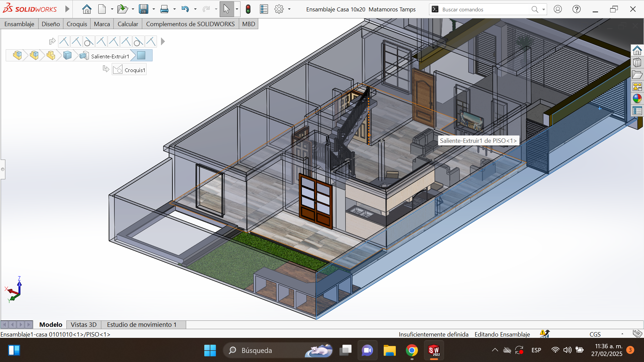This screenshot has width=644, height=362.
Task: Click the rebuild status warning icon
Action: 544,334
